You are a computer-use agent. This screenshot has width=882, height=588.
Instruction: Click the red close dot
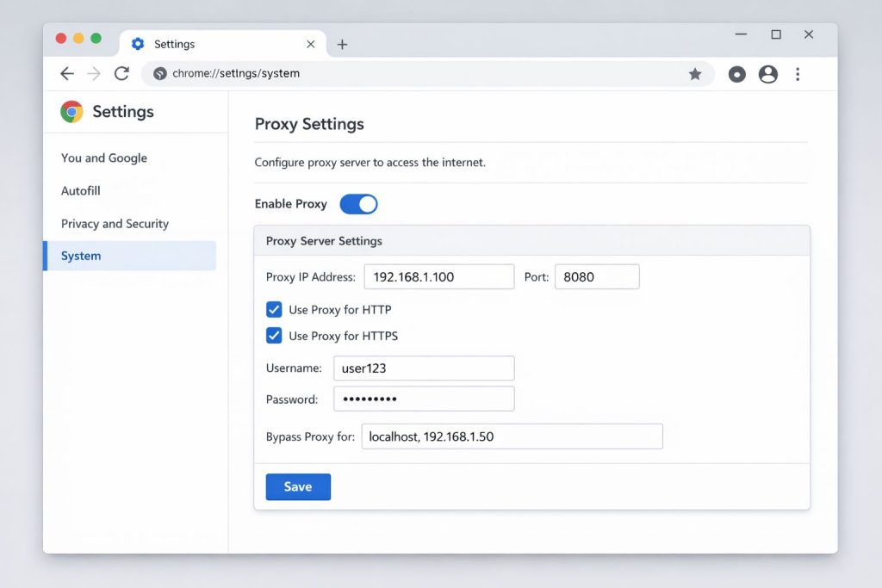61,38
